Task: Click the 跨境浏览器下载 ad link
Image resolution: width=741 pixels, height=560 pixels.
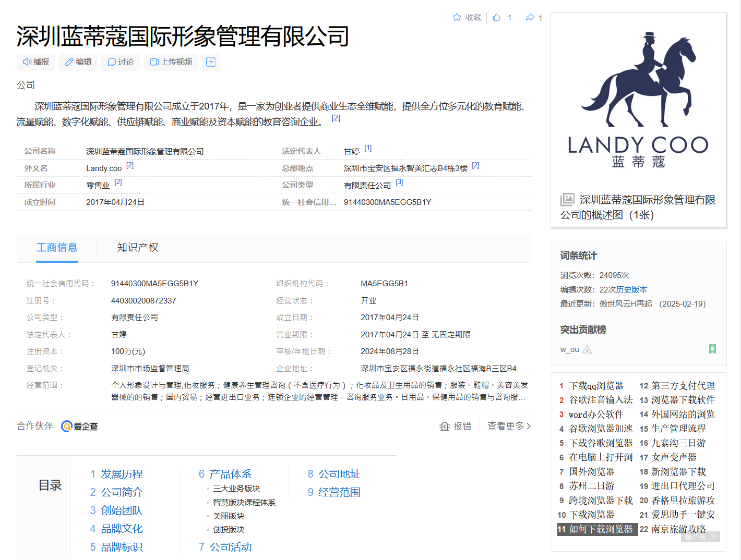Action: pyautogui.click(x=601, y=501)
